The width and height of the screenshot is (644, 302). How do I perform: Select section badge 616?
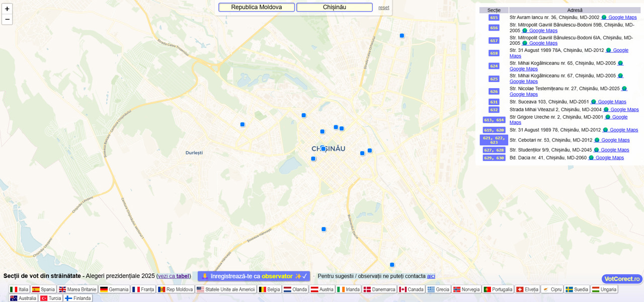pos(494,28)
